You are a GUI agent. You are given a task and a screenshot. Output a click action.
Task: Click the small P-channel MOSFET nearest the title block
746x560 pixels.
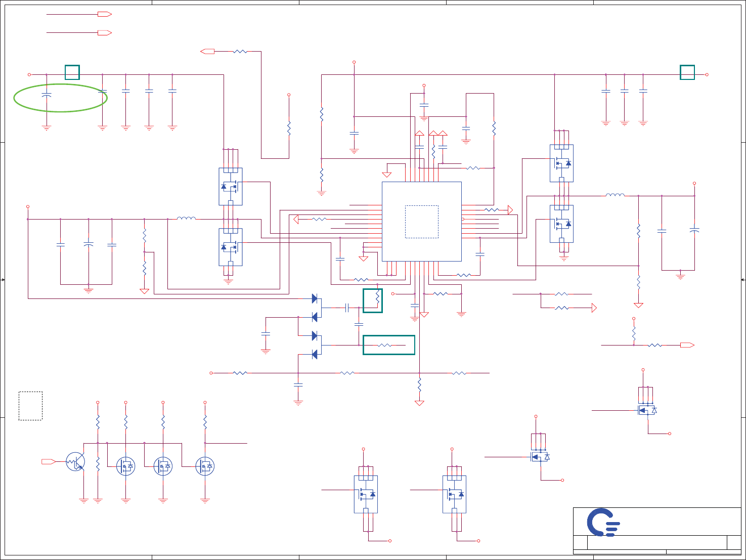tap(540, 457)
